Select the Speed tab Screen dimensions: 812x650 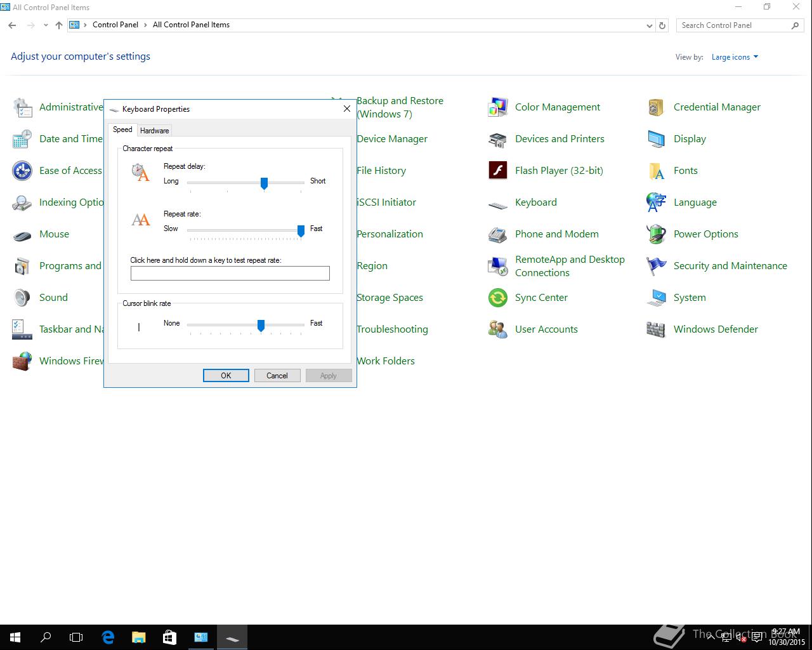[x=122, y=129]
